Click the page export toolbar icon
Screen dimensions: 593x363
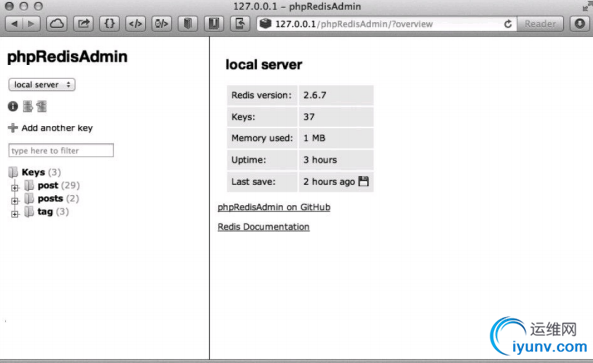coord(240,24)
